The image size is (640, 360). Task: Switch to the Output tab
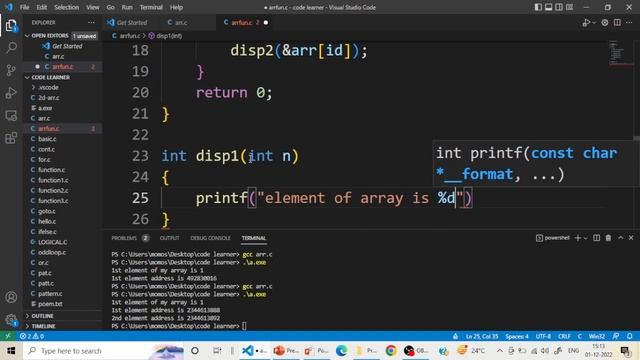point(169,238)
